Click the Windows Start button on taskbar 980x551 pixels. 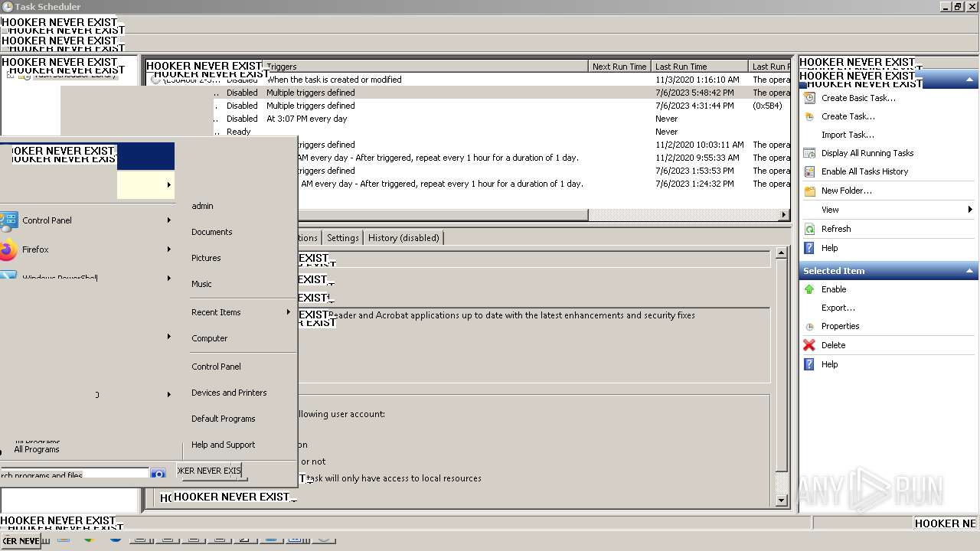[x=20, y=540]
